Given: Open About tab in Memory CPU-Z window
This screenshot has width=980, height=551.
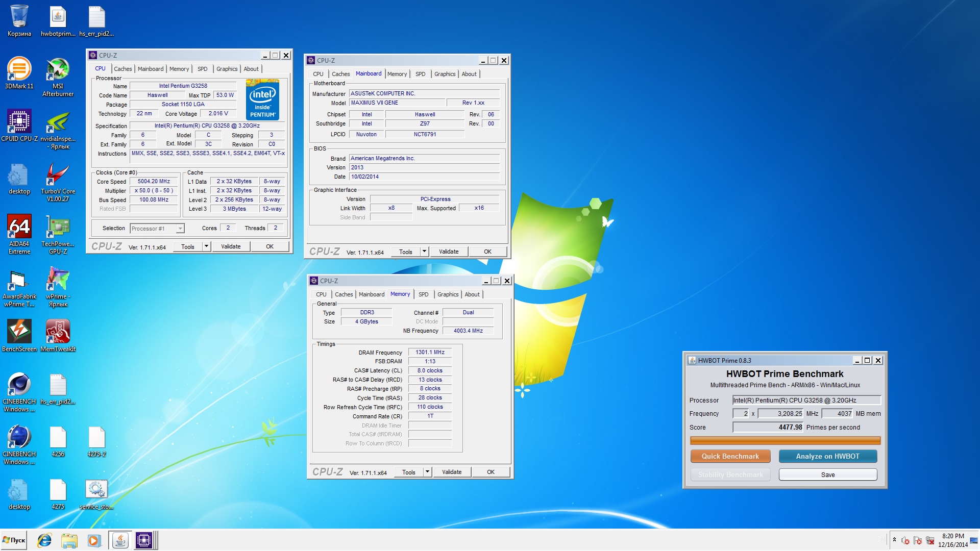Looking at the screenshot, I should tap(472, 294).
